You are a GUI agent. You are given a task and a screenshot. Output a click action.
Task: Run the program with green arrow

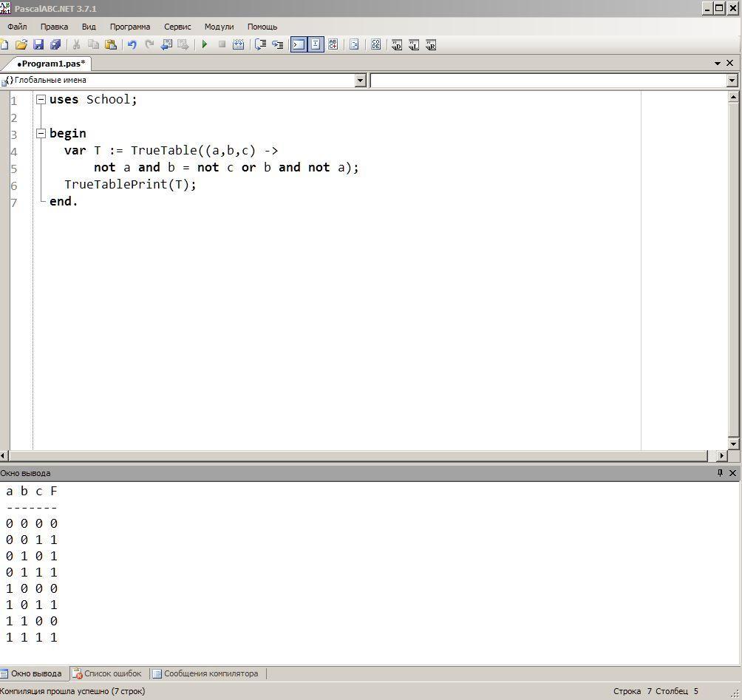(205, 44)
